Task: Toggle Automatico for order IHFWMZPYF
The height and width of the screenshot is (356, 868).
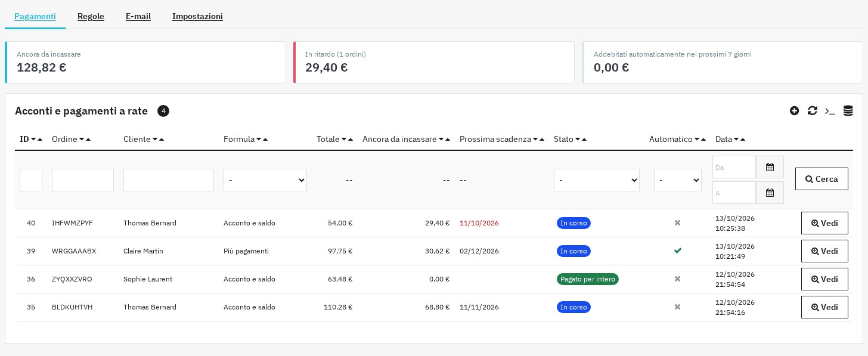Action: (x=677, y=223)
